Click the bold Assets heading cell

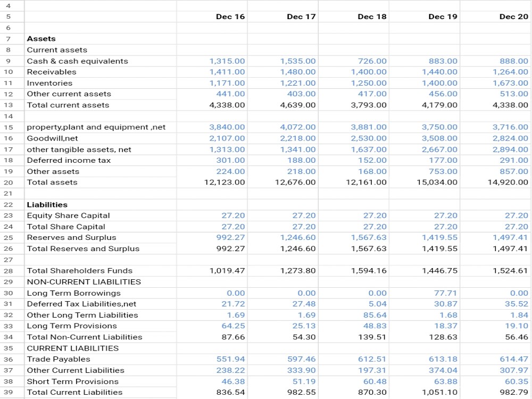(101, 39)
